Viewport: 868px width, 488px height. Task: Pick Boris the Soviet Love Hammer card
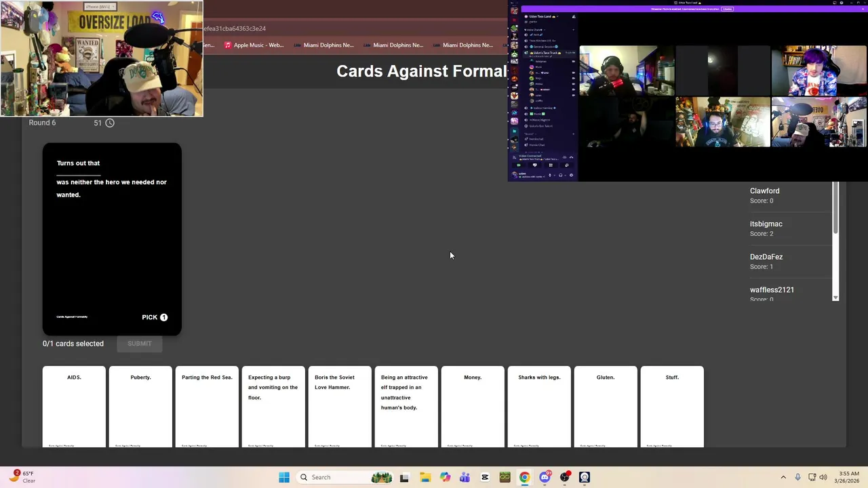click(x=340, y=407)
